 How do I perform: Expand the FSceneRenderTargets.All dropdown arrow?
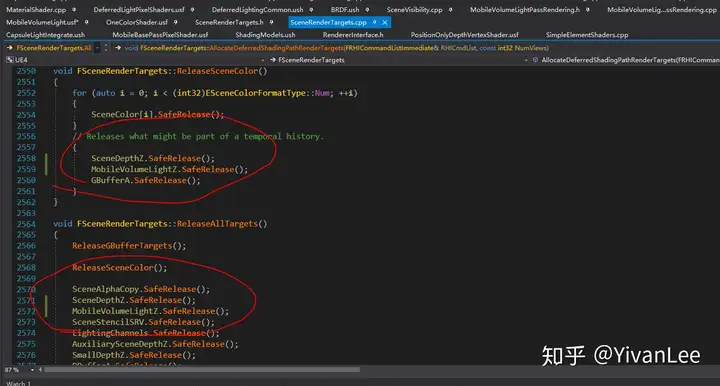97,48
